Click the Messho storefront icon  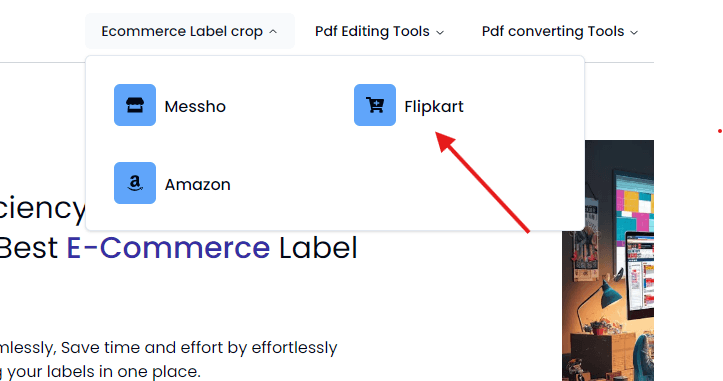tap(135, 105)
